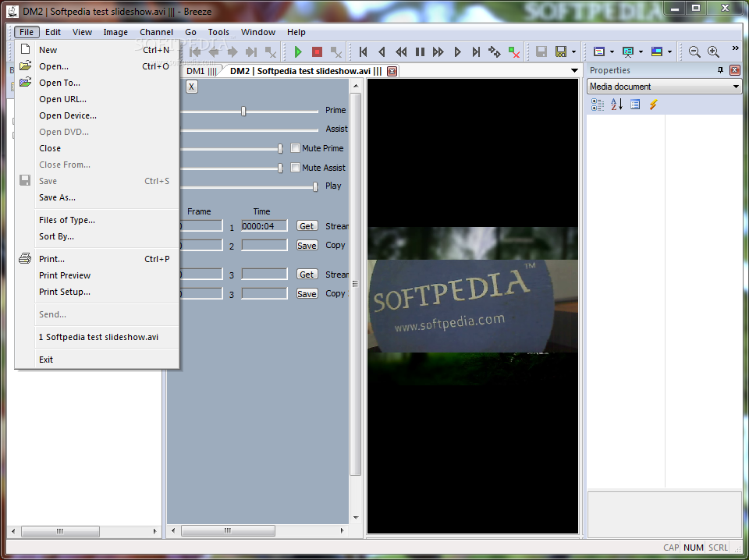Step one frame forward icon
This screenshot has height=560, width=749.
click(x=458, y=51)
